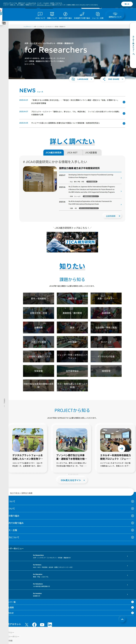Click chevron on the for Researchers footer row
The height and width of the screenshot is (644, 136).
[x=127, y=556]
